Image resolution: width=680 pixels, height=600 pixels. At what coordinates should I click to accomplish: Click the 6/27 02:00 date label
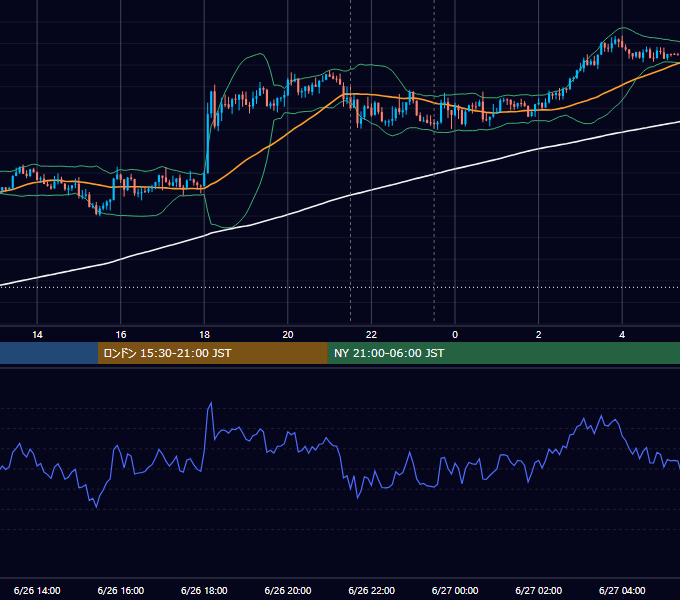539,590
